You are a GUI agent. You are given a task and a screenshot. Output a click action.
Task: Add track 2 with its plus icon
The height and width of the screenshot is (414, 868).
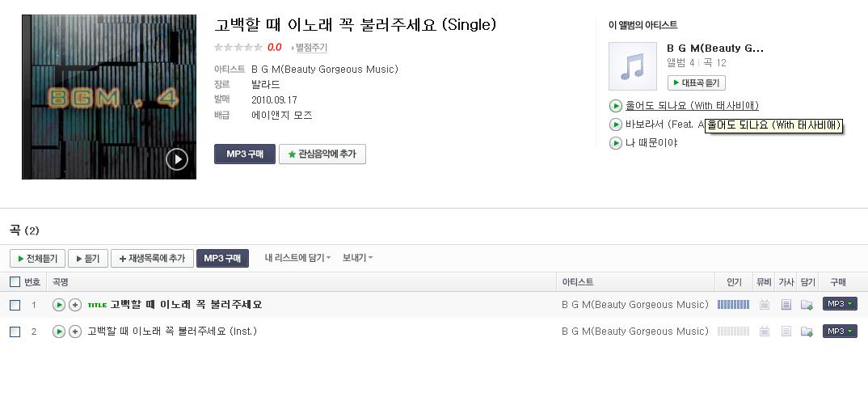(75, 332)
